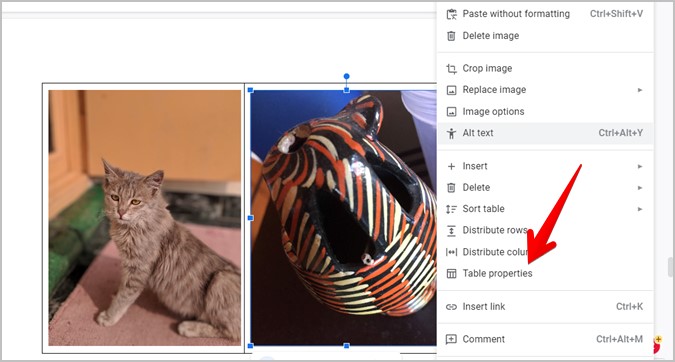Open Image options
675x362 pixels.
point(545,111)
